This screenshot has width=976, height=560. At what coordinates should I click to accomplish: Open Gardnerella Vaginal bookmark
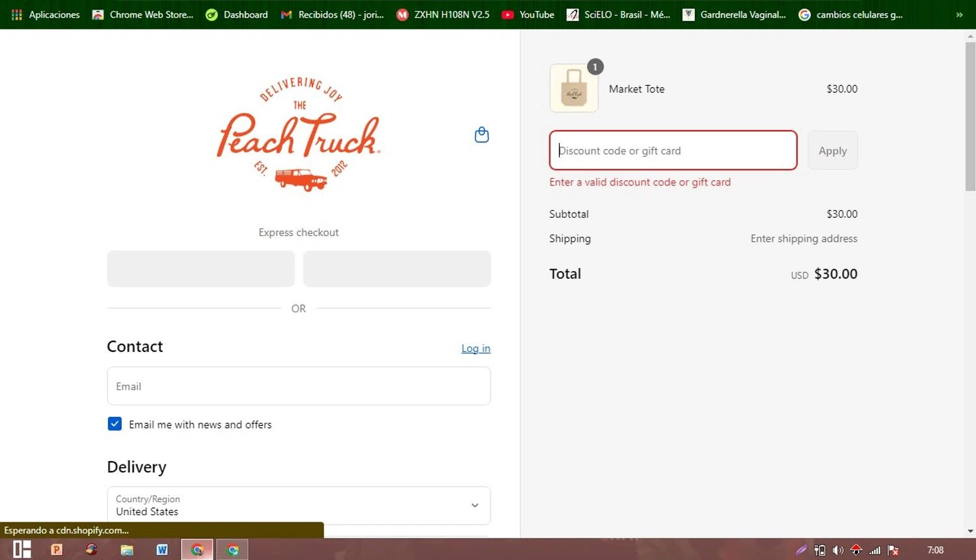[734, 14]
